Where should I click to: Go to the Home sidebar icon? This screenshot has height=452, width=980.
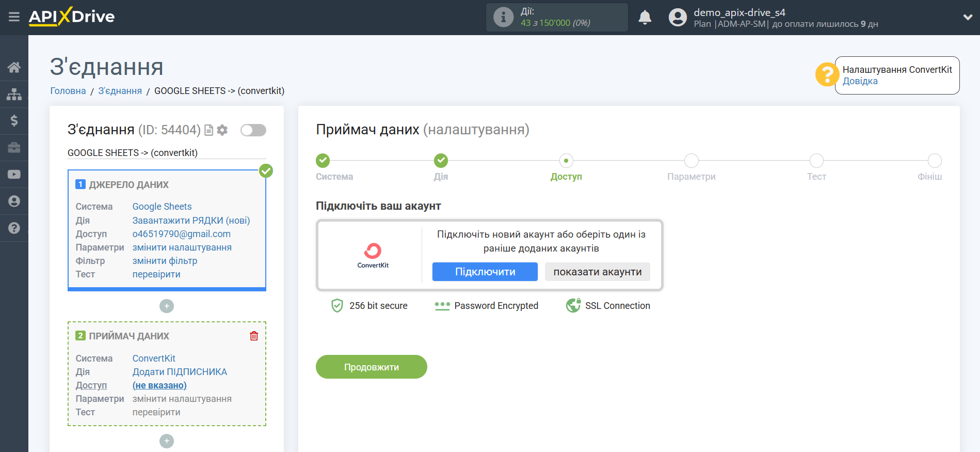pos(14,67)
